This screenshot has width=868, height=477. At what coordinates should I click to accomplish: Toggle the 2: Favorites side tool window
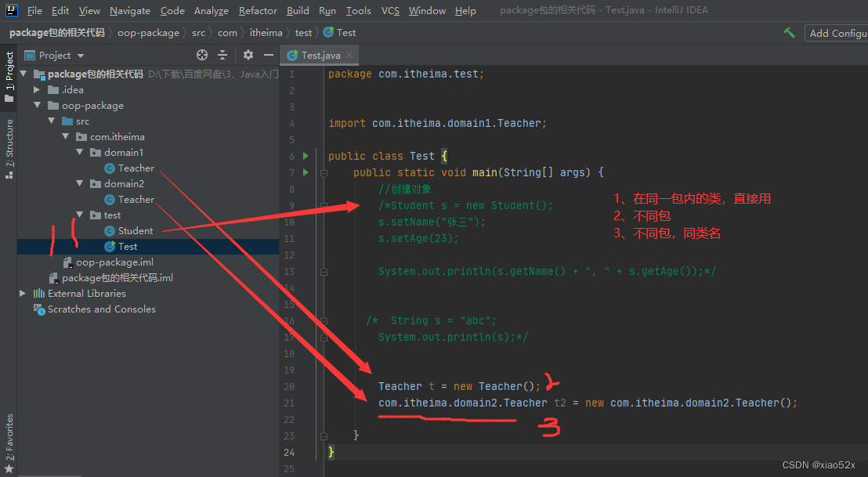click(x=9, y=444)
